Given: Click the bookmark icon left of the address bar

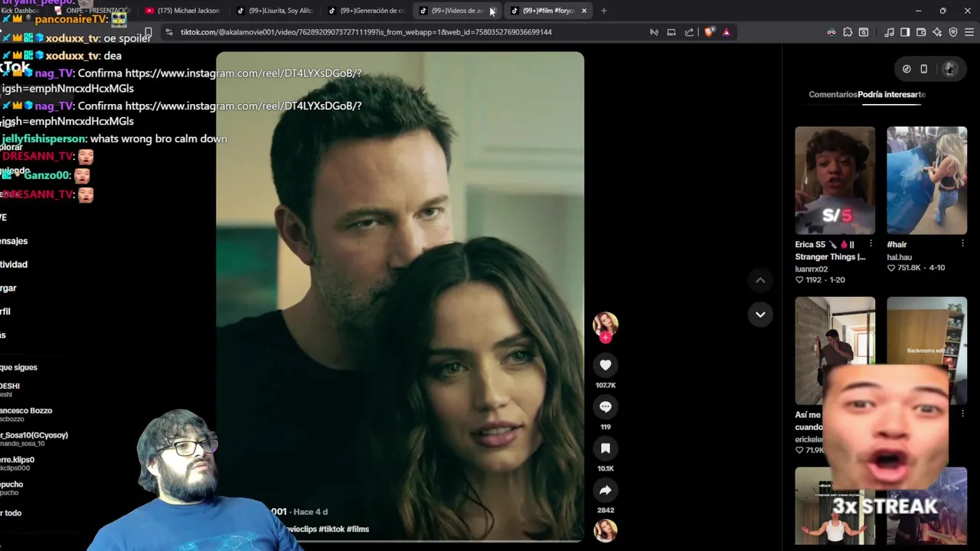Looking at the screenshot, I should [x=148, y=32].
